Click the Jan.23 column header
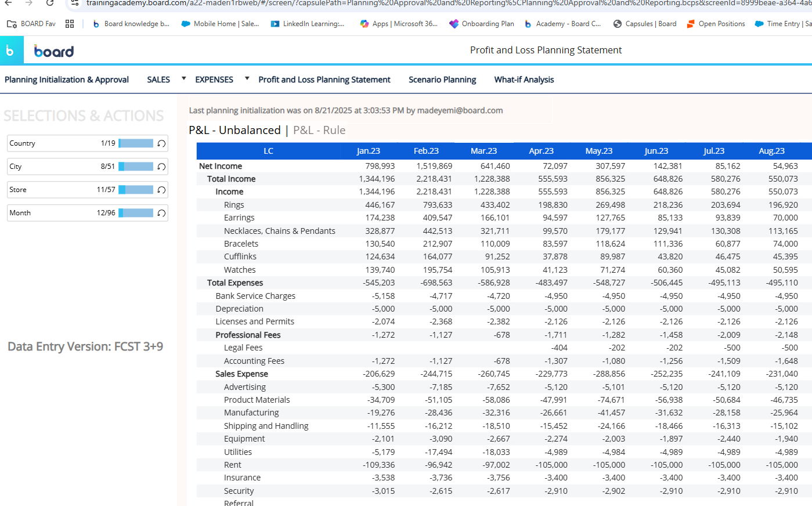 [x=369, y=151]
